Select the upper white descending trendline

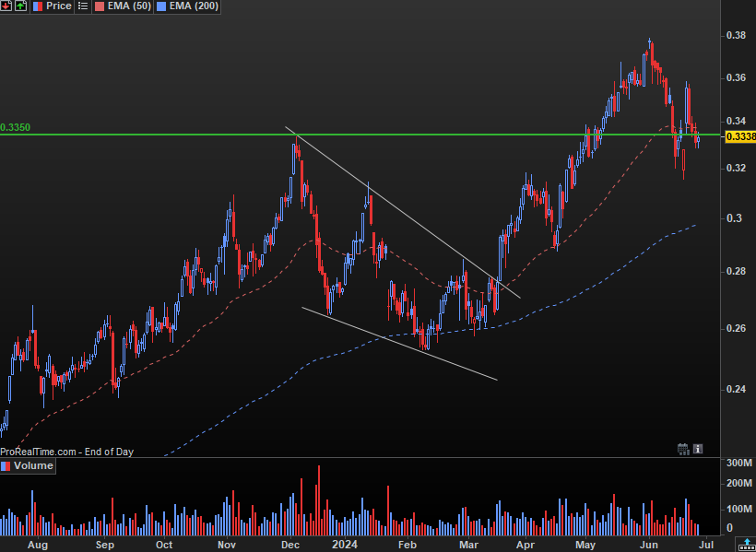pos(403,212)
